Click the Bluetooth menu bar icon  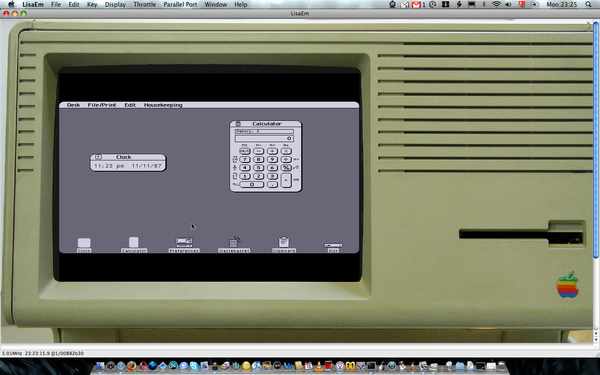pyautogui.click(x=484, y=5)
